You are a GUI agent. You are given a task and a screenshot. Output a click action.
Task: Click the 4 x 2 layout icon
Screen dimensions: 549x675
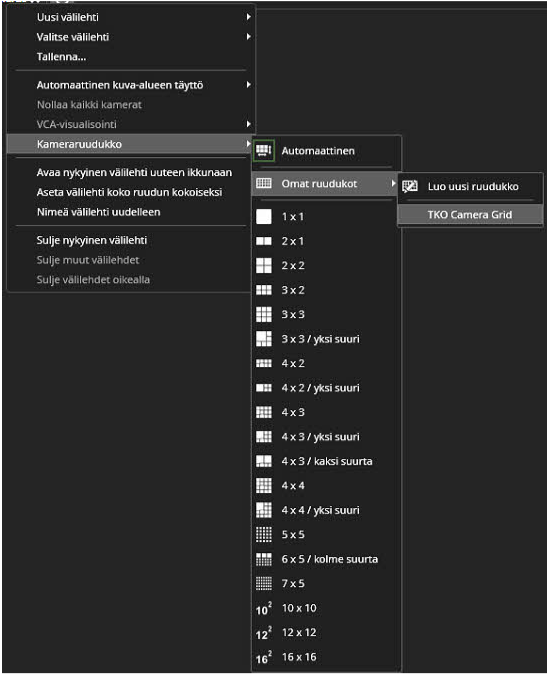264,363
